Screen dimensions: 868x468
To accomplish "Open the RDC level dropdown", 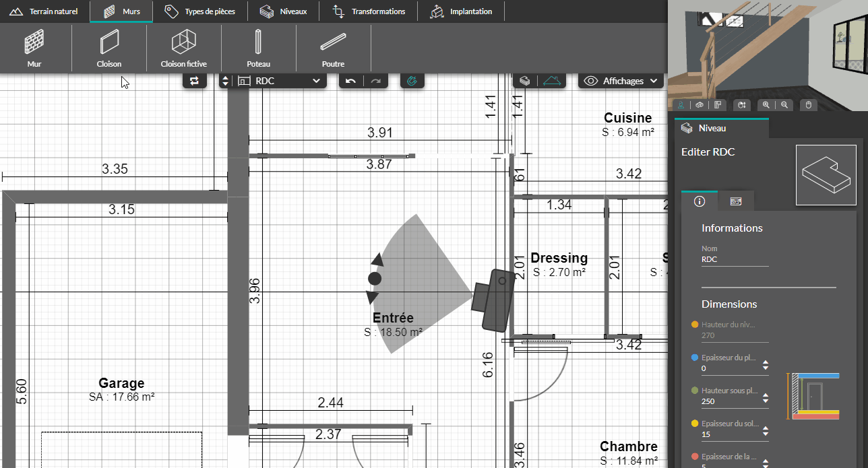I will (x=279, y=81).
